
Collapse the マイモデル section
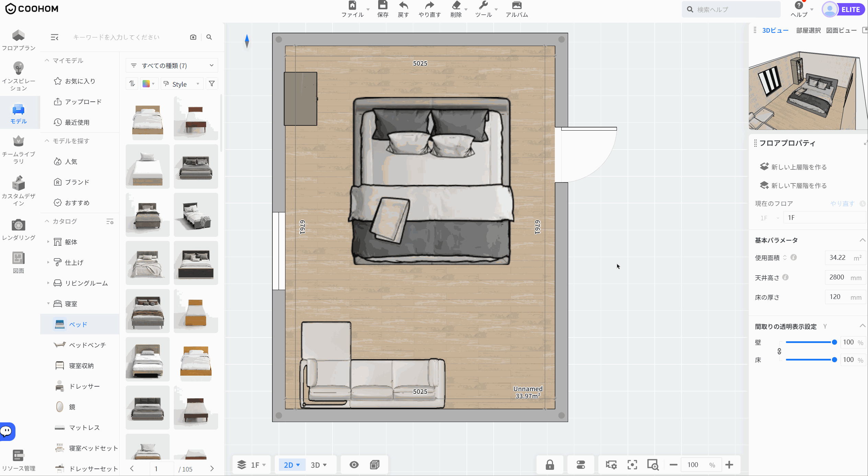(x=47, y=60)
